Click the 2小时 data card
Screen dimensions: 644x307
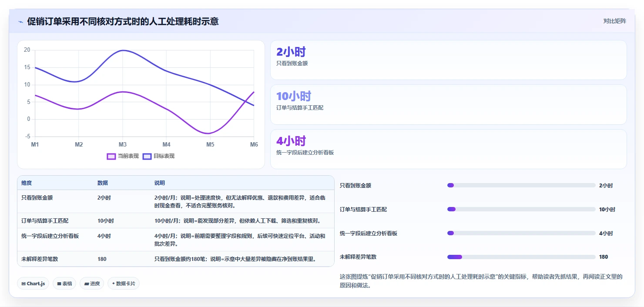[x=449, y=60]
